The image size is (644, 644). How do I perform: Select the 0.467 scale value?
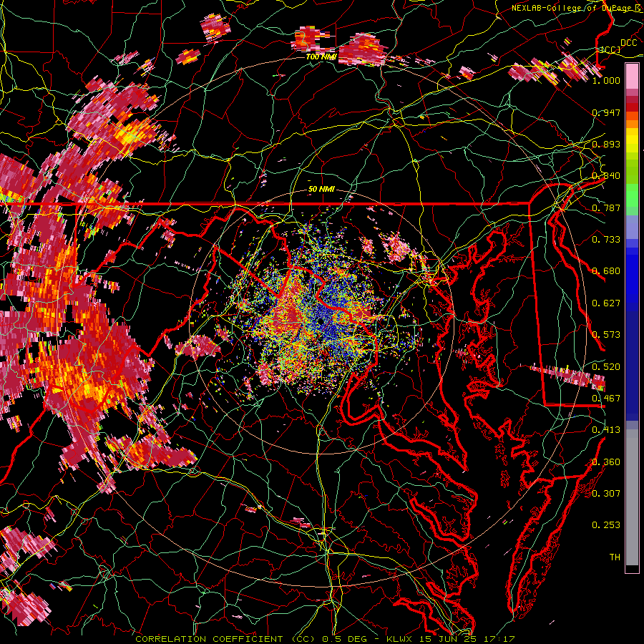(606, 399)
